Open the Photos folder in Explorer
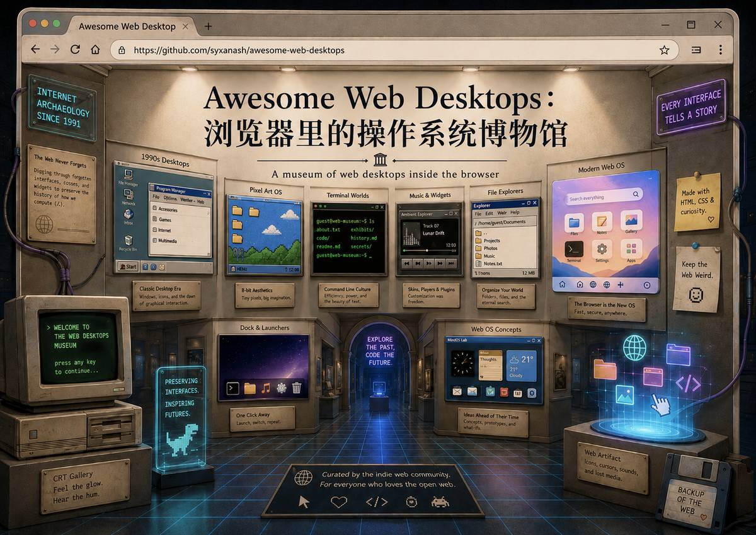Screen dimensions: 756x535 pos(486,248)
